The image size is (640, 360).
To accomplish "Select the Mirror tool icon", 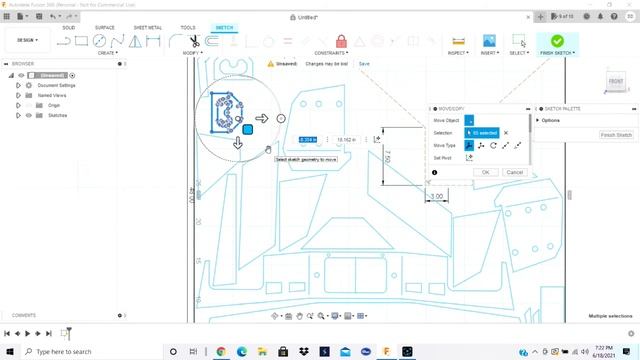I will pyautogui.click(x=135, y=41).
